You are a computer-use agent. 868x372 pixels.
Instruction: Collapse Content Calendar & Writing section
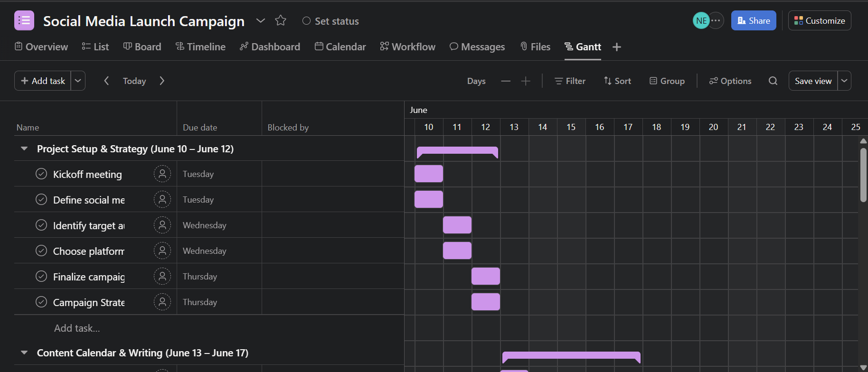coord(24,353)
